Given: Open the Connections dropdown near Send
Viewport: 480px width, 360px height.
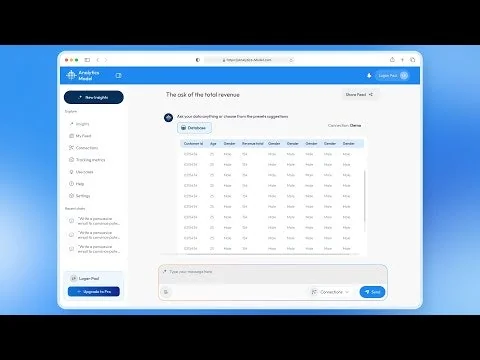Looking at the screenshot, I should 330,292.
